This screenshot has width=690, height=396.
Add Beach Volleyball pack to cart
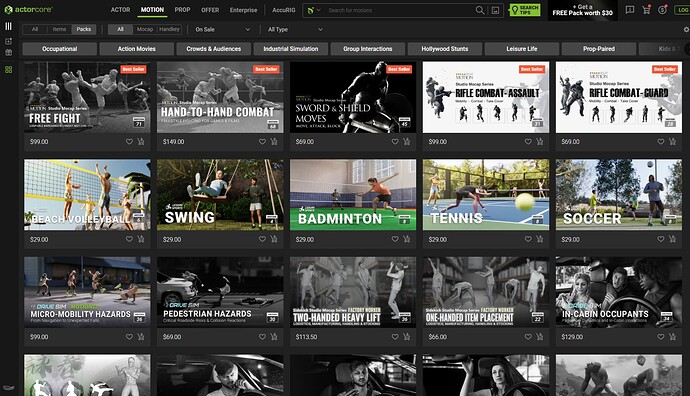(x=141, y=239)
